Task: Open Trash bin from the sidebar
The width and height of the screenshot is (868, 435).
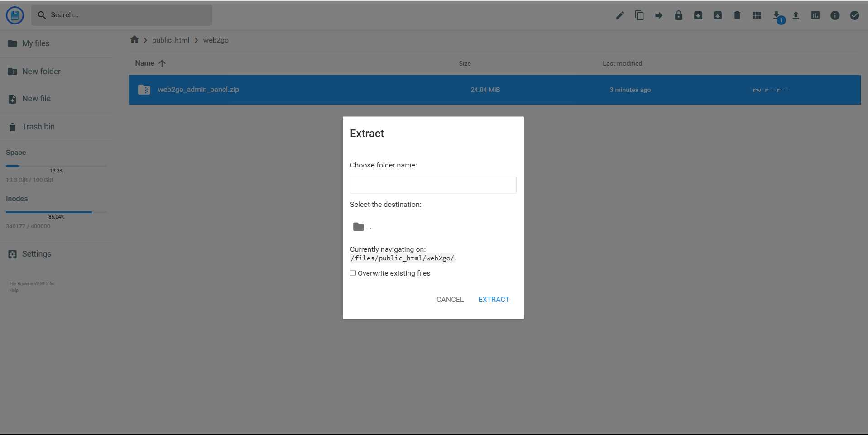Action: click(38, 127)
